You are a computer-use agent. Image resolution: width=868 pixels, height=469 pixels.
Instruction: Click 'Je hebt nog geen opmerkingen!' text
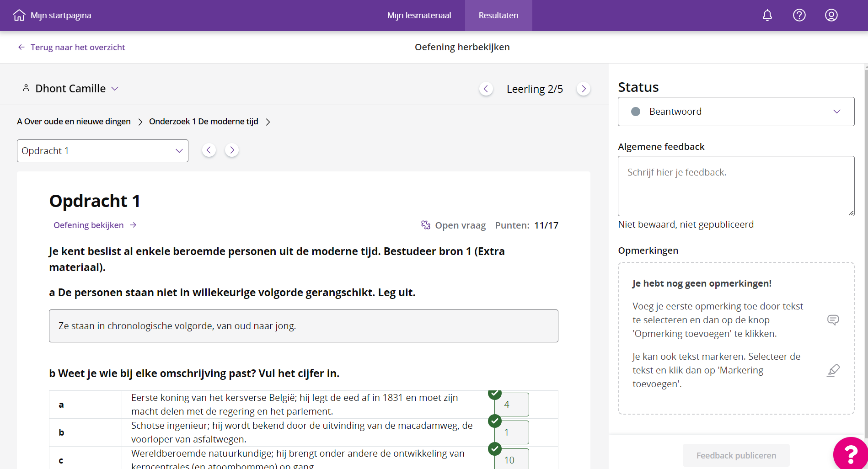click(x=702, y=283)
